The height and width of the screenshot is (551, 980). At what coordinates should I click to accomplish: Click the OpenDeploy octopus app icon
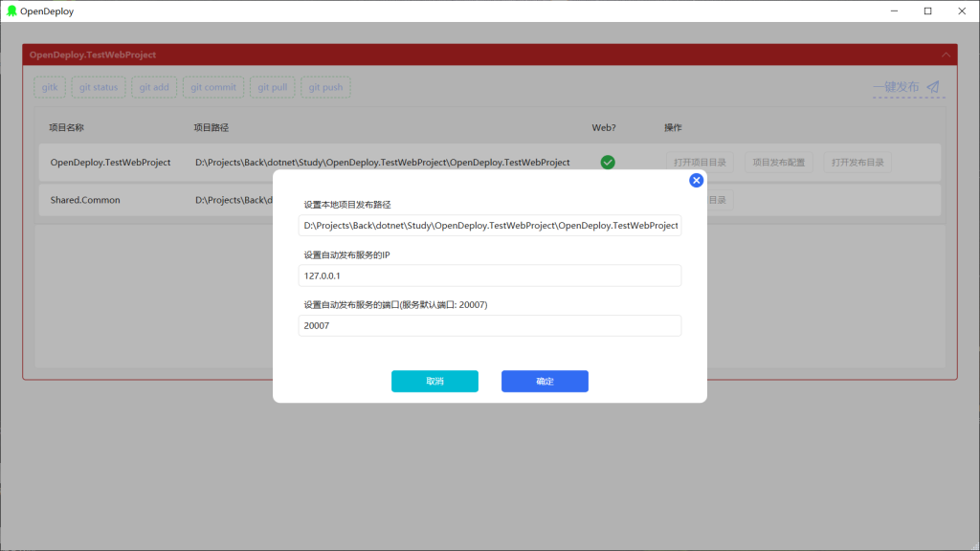click(x=11, y=11)
